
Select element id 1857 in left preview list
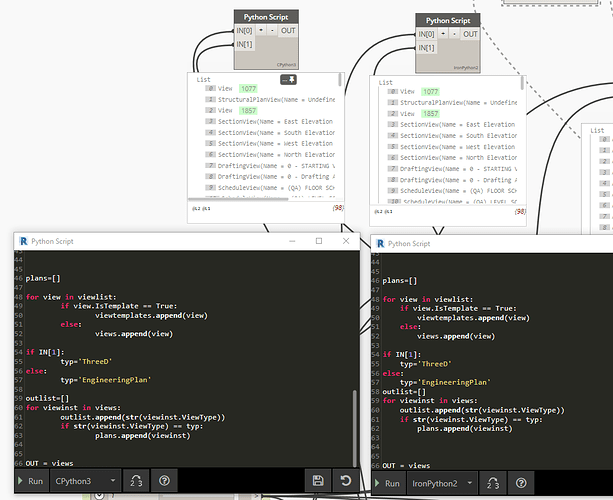248,111
